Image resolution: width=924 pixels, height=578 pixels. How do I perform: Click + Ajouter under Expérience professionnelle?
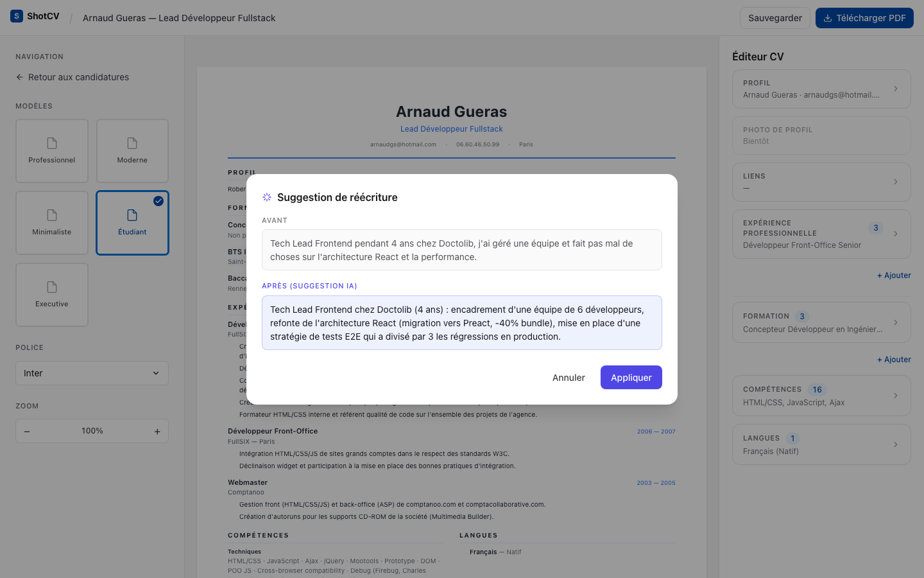(894, 276)
